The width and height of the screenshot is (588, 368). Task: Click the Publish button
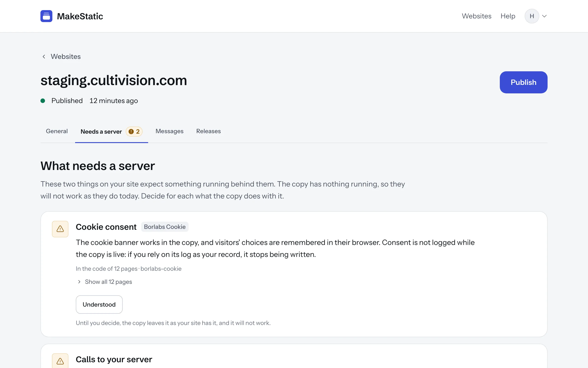pyautogui.click(x=523, y=82)
